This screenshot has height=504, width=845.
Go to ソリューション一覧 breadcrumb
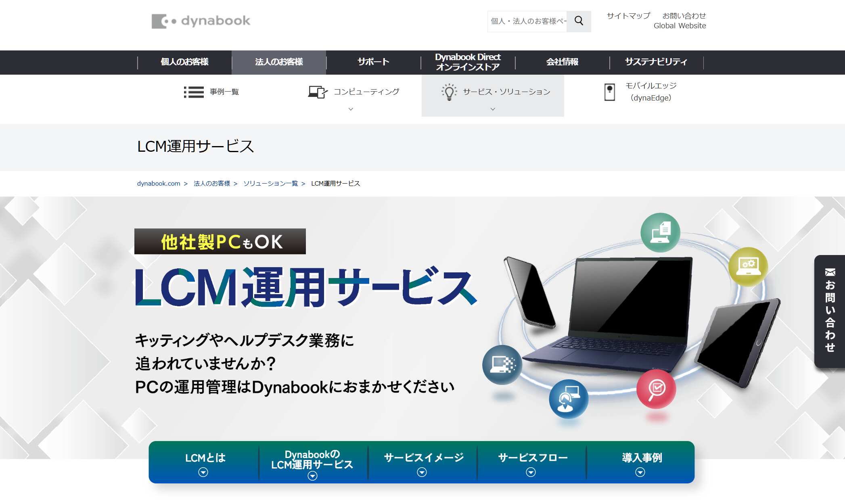point(270,184)
